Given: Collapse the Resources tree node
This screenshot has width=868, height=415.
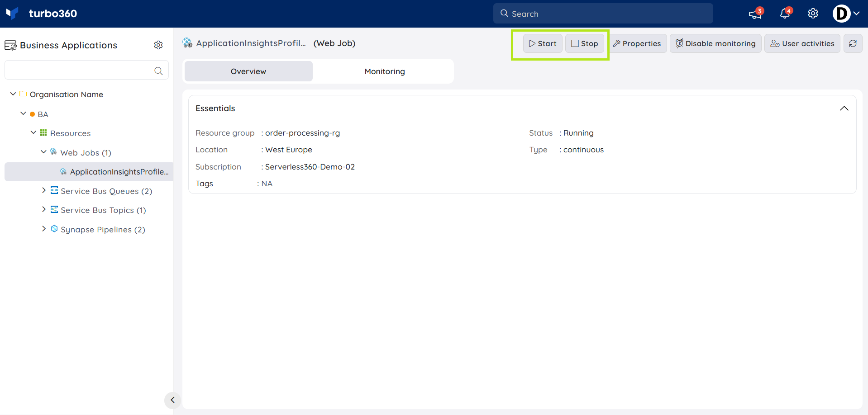Looking at the screenshot, I should (x=33, y=132).
